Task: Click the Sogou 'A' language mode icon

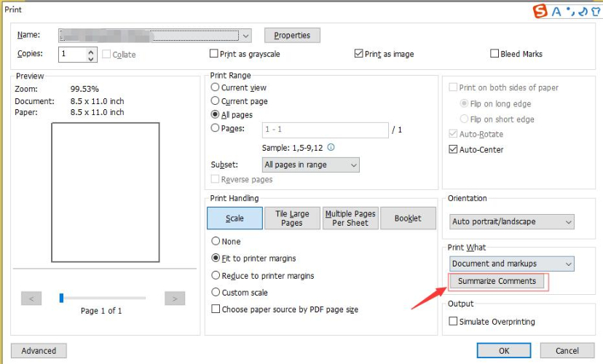Action: coord(556,12)
